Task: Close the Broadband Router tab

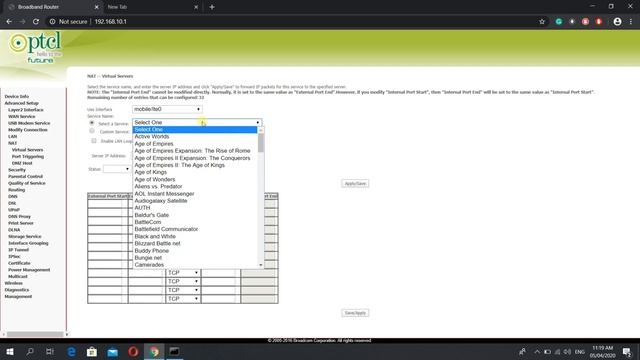Action: point(96,7)
